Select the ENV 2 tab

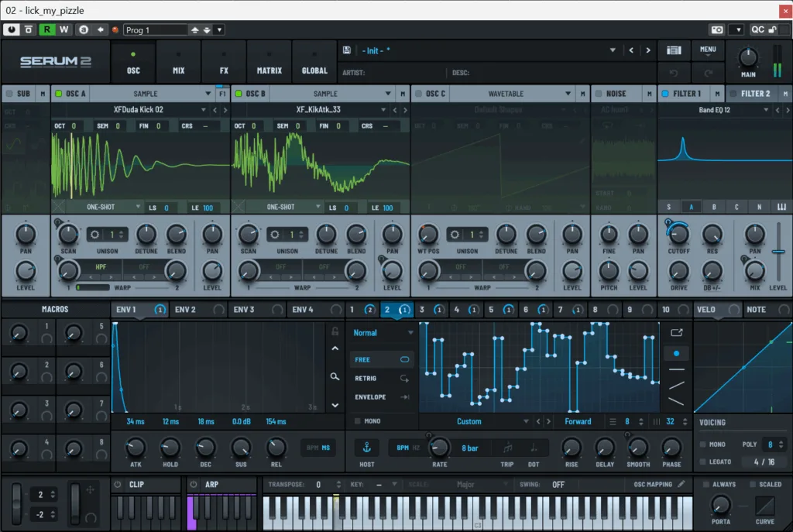pyautogui.click(x=185, y=310)
